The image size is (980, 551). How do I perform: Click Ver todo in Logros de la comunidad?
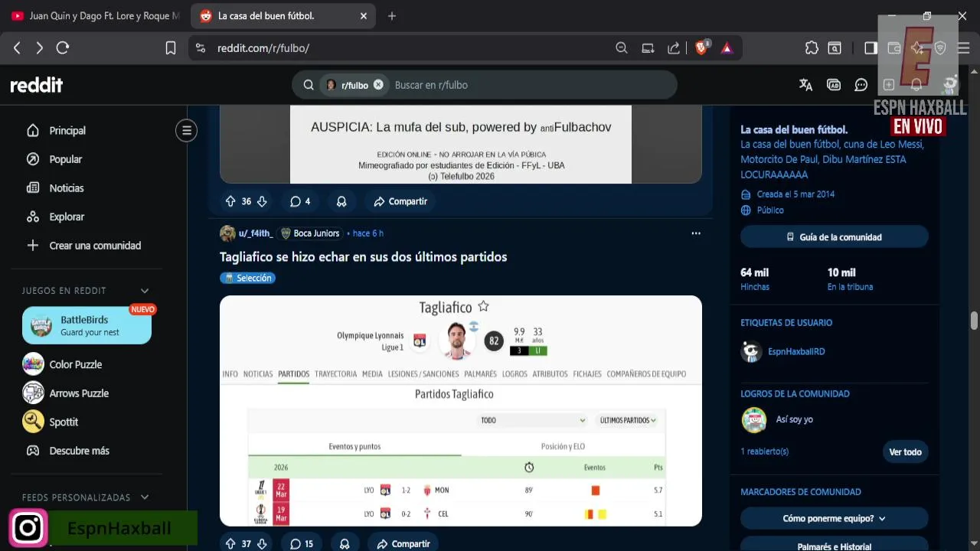905,452
